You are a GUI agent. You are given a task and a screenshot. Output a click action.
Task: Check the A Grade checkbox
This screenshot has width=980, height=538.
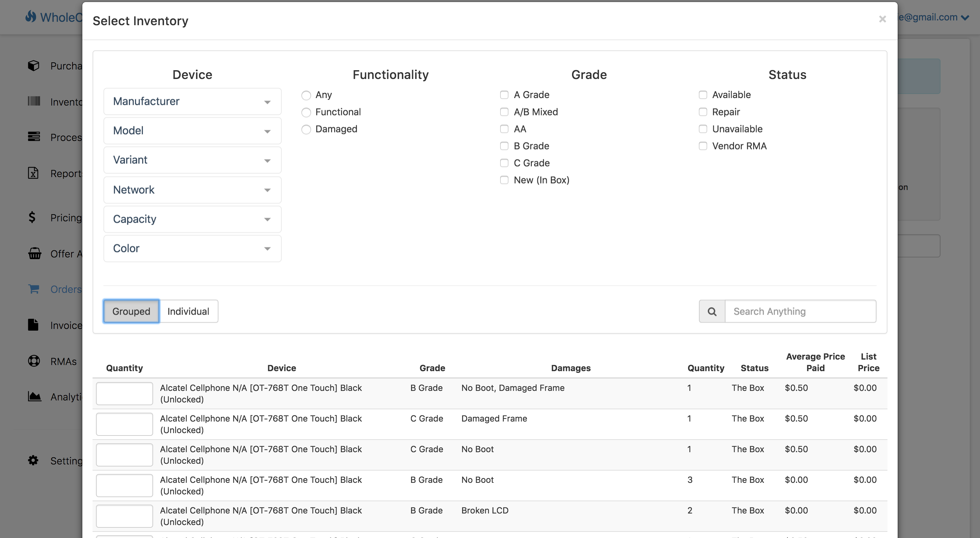click(504, 95)
